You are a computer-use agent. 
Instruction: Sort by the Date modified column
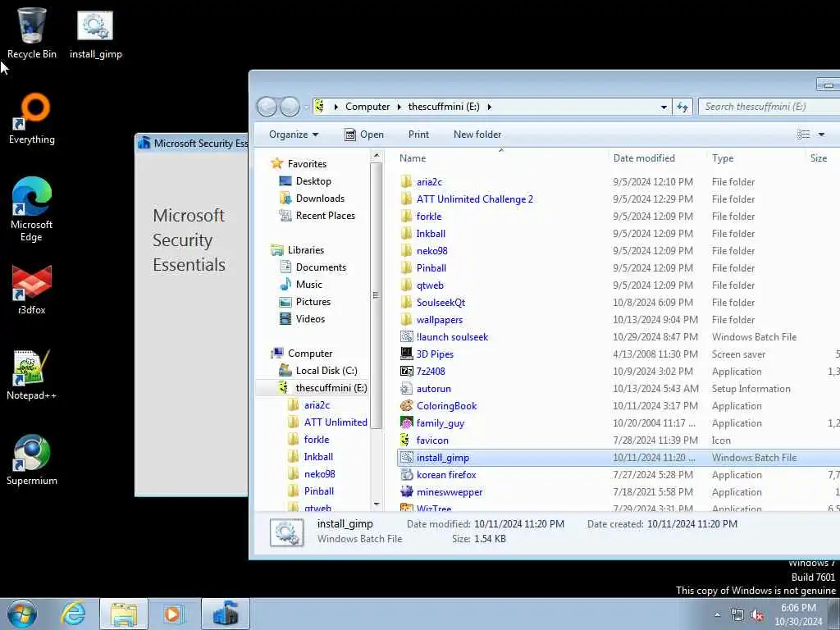point(657,158)
